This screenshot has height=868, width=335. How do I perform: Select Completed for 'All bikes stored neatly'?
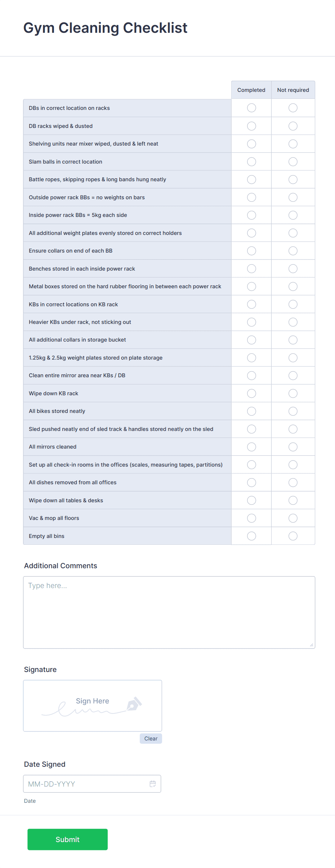[251, 411]
